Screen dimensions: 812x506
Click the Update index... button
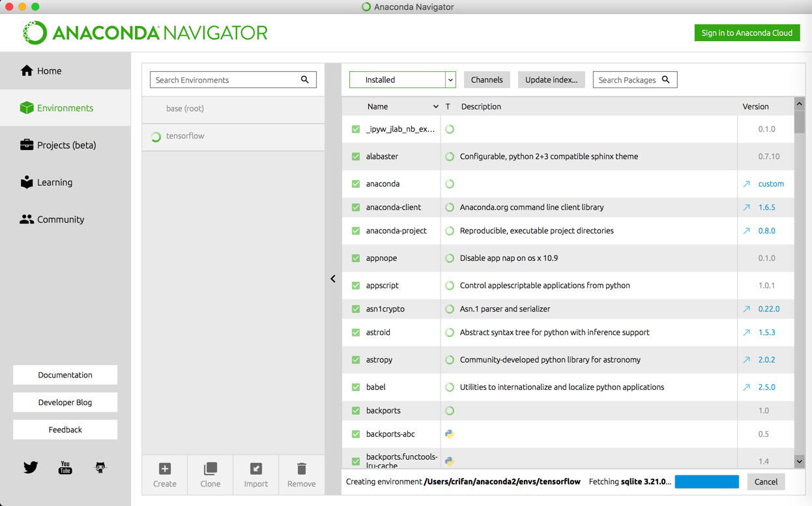(x=551, y=80)
